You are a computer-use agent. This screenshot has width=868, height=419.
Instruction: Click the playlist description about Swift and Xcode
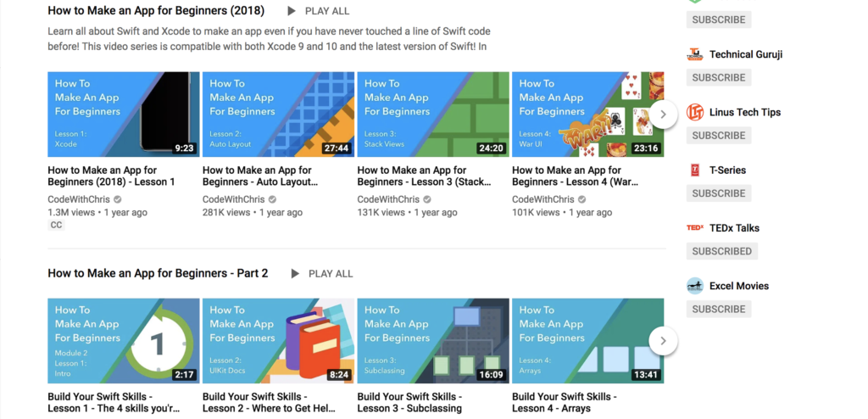tap(269, 39)
